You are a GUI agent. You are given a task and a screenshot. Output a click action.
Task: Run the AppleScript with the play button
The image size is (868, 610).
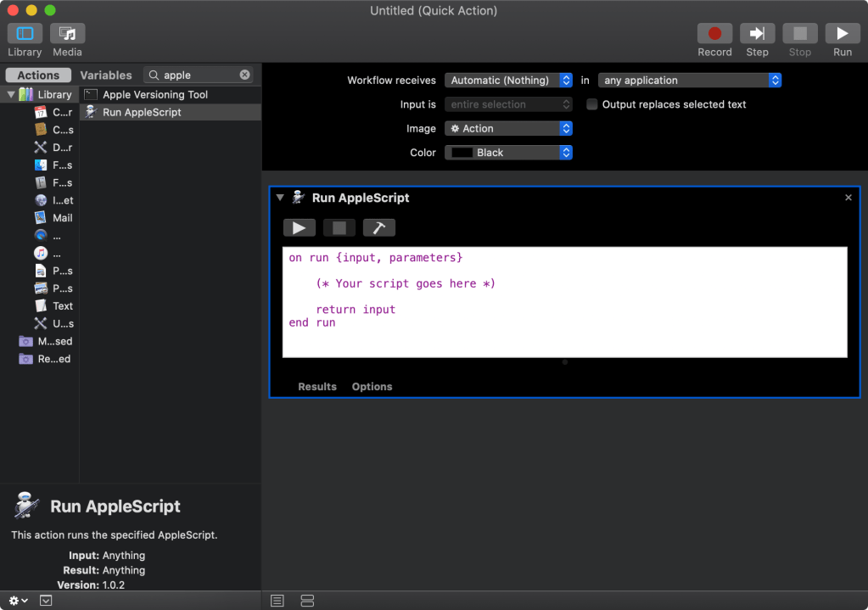point(299,227)
